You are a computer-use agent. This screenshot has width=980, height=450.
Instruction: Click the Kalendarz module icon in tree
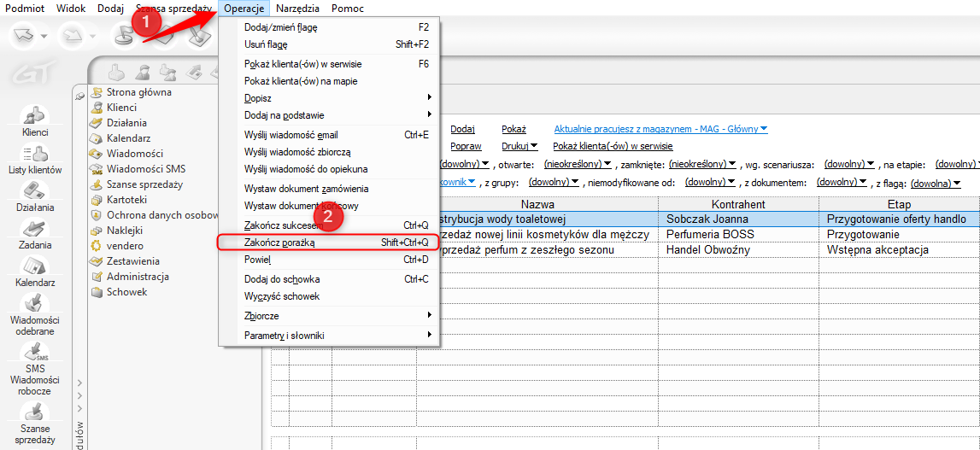pyautogui.click(x=97, y=138)
